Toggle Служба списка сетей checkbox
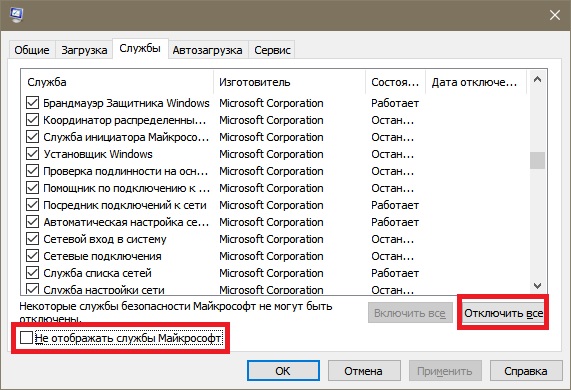 click(32, 273)
